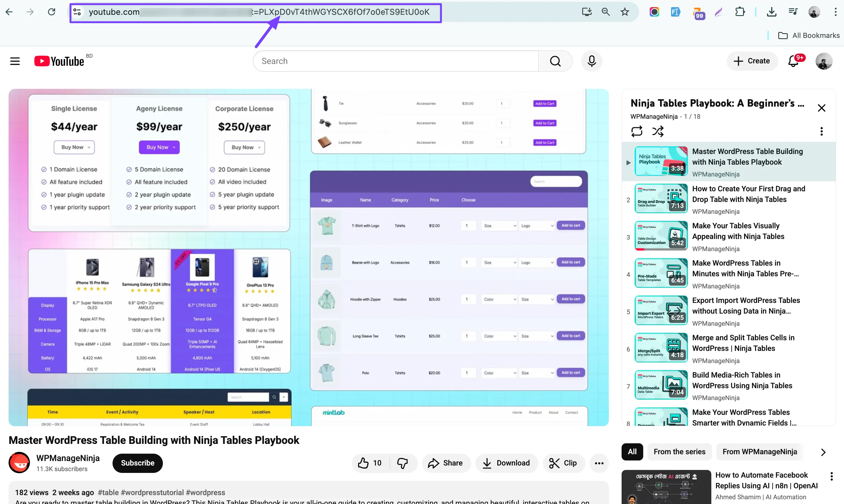The width and height of the screenshot is (844, 504).
Task: Click the Share button
Action: coord(446,463)
